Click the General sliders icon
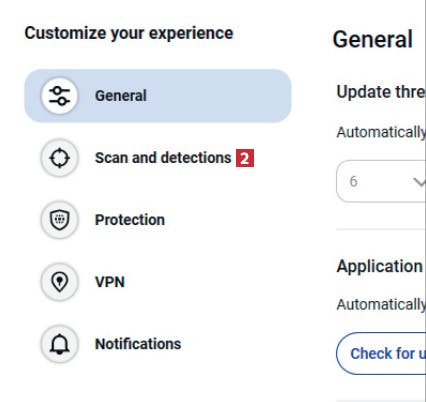 [59, 96]
